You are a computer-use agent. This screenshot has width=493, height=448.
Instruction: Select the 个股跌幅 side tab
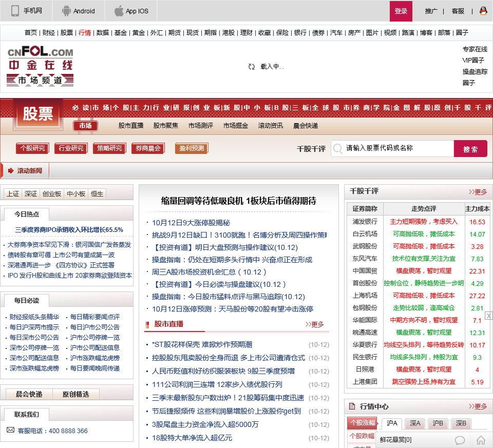(x=363, y=436)
